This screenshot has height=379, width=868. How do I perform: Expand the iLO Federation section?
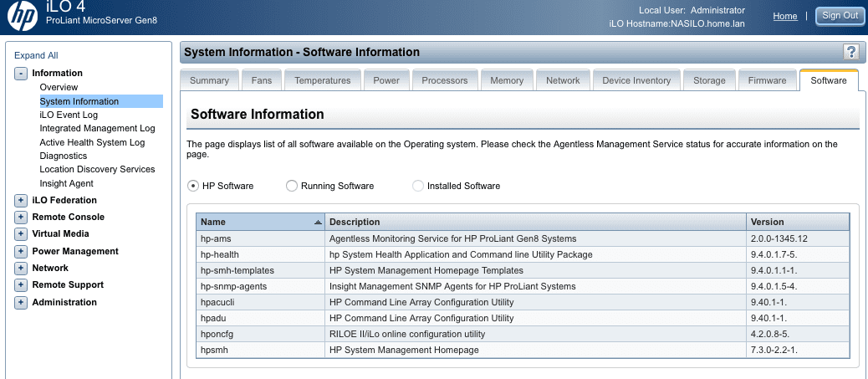point(21,201)
